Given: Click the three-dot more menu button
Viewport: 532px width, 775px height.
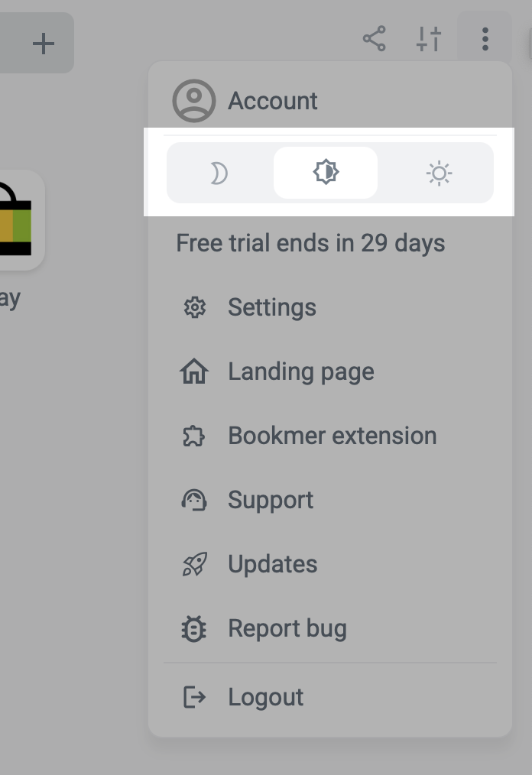Looking at the screenshot, I should point(485,39).
